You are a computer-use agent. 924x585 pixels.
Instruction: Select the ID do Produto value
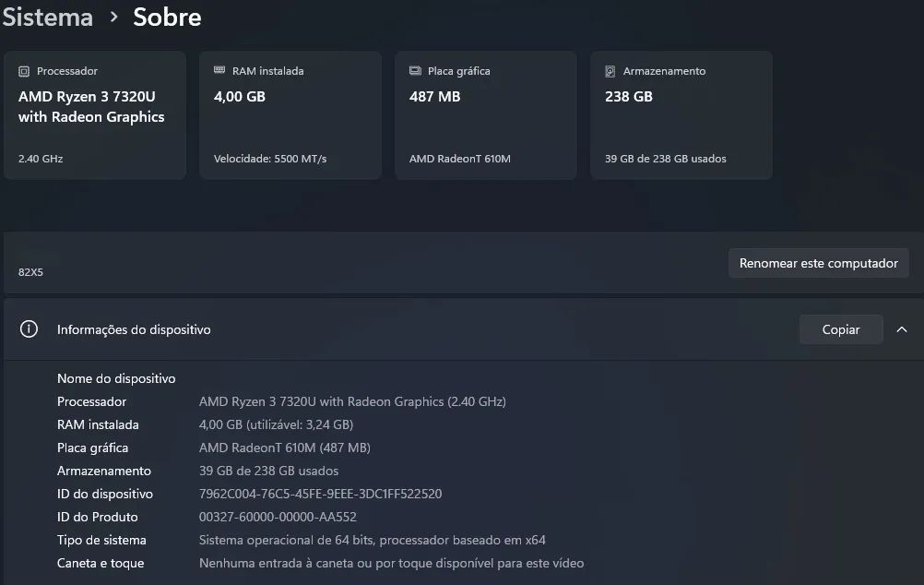pyautogui.click(x=278, y=517)
